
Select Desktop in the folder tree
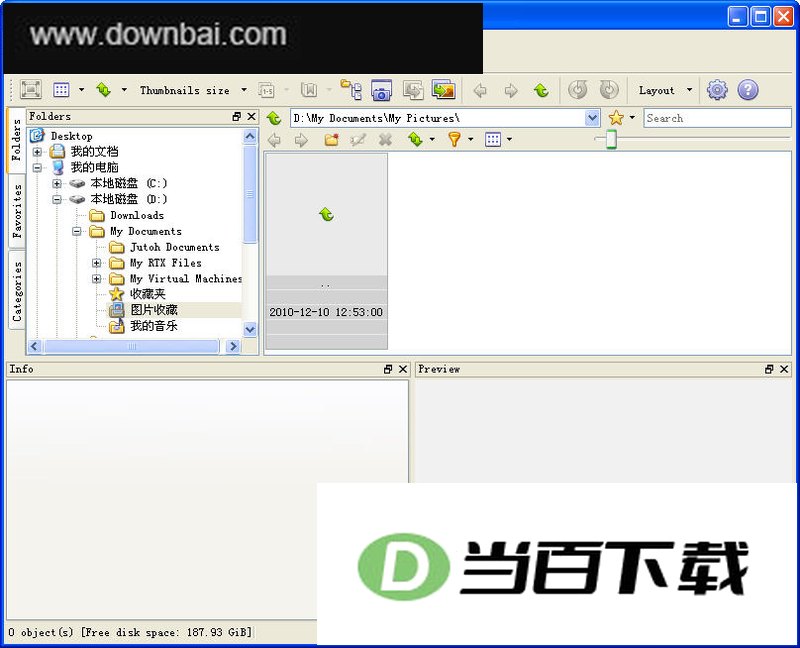(71, 136)
